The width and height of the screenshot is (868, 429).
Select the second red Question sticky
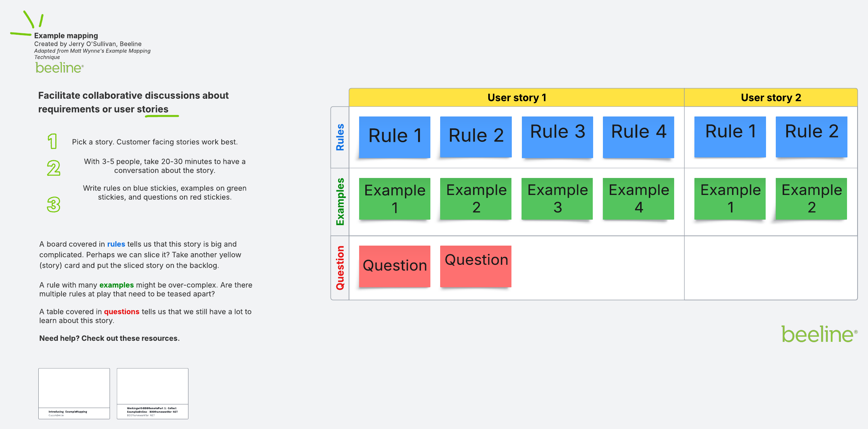476,266
